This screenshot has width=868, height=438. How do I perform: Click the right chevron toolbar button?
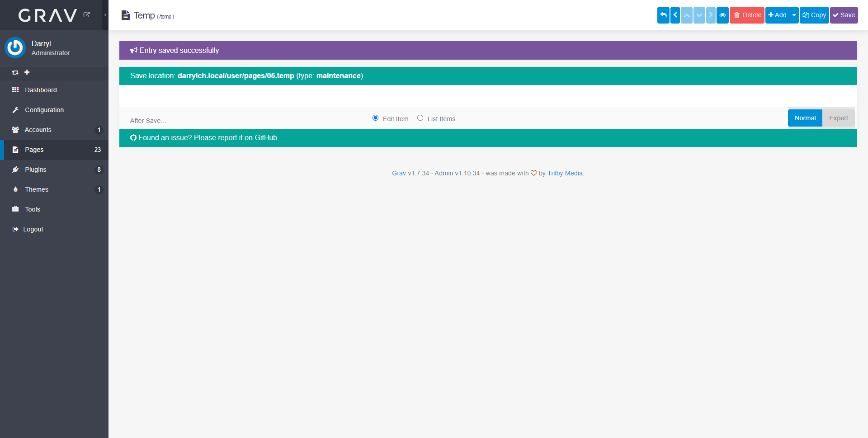[x=711, y=15]
